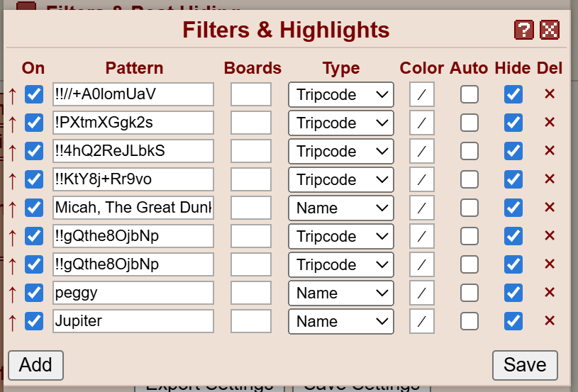Edit the !!//+A0lomUaV pattern field
The height and width of the screenshot is (392, 578).
[133, 94]
